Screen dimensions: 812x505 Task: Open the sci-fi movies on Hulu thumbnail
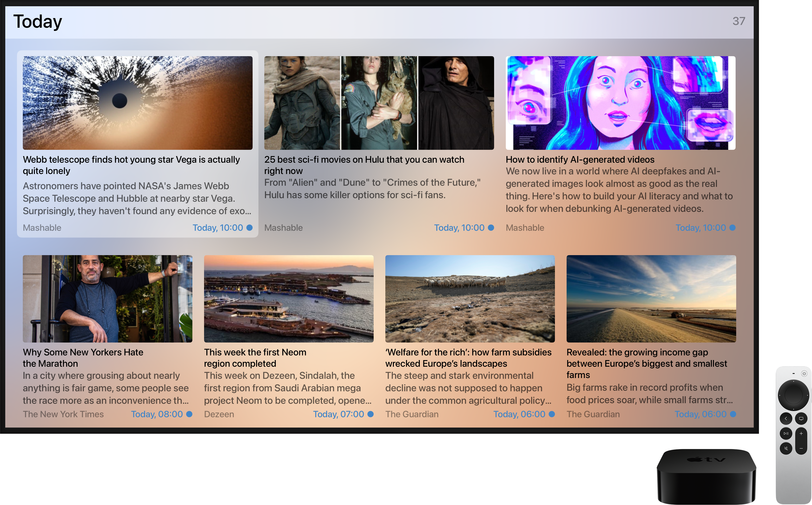coord(379,103)
